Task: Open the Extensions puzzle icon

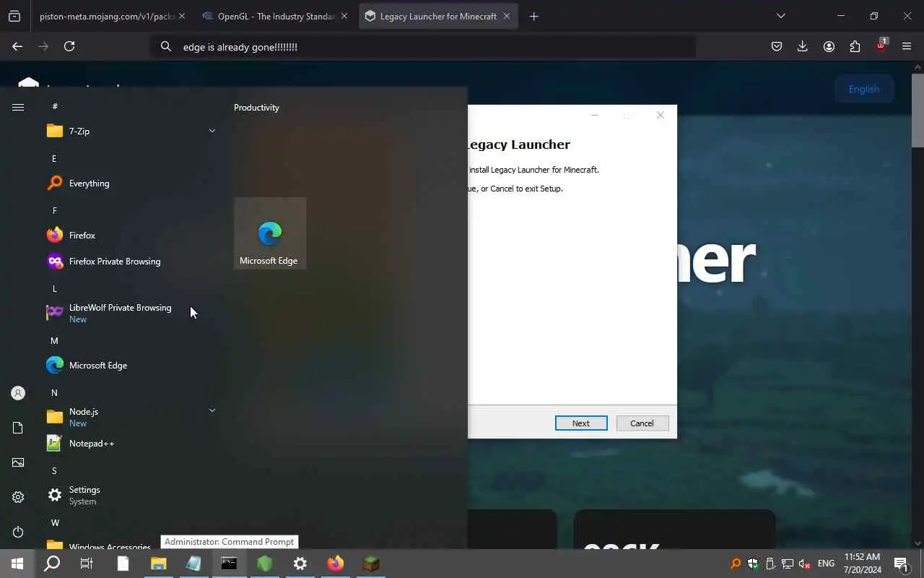Action: pos(855,46)
